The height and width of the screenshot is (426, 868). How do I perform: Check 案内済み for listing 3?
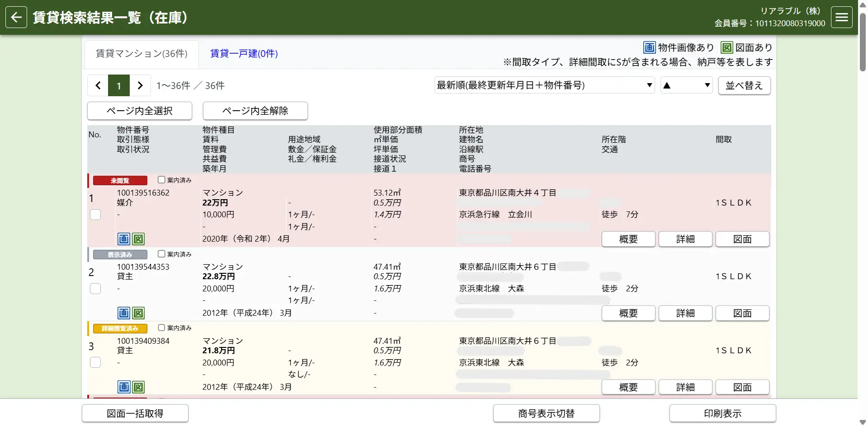(x=161, y=328)
